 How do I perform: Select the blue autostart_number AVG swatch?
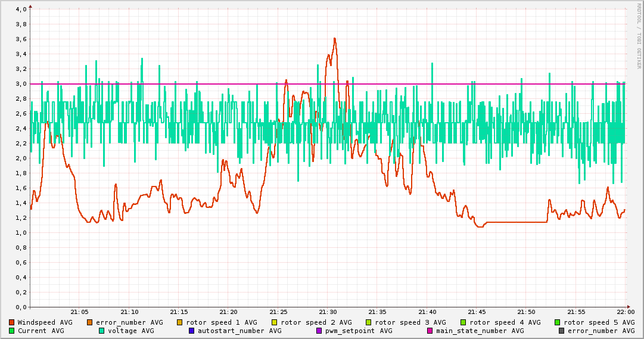pyautogui.click(x=191, y=331)
